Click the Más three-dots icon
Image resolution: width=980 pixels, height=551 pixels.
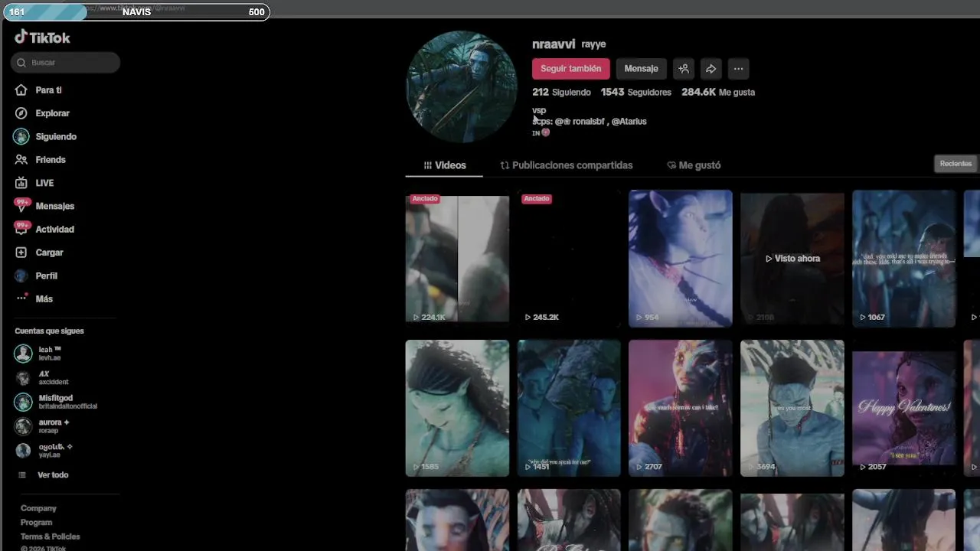point(21,298)
